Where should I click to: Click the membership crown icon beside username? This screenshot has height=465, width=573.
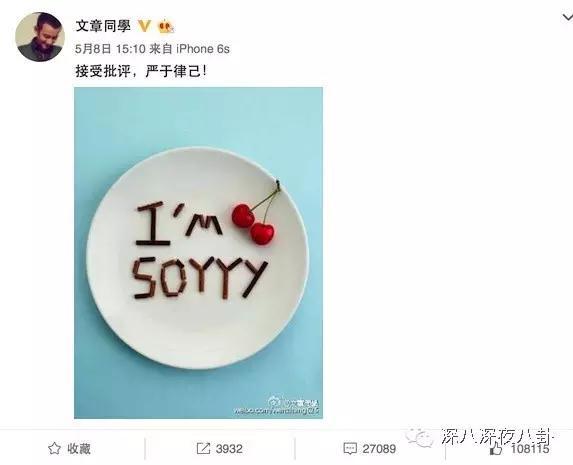[x=165, y=27]
